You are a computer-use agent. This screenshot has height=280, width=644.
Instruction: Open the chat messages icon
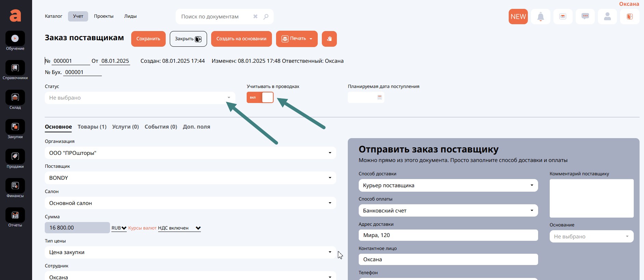pyautogui.click(x=585, y=17)
